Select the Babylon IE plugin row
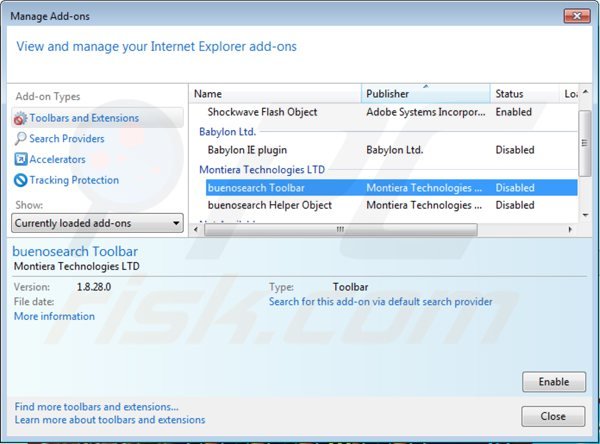Viewport: 600px width, 444px height. [x=391, y=150]
